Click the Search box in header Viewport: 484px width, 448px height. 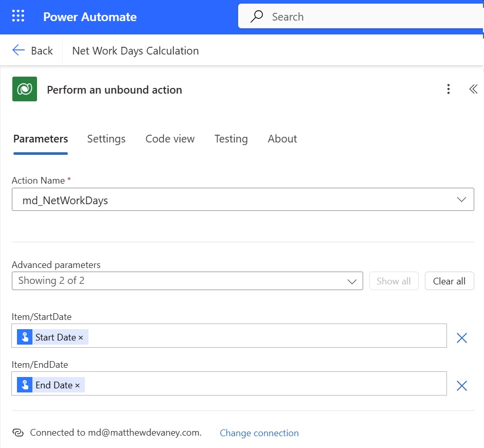[x=361, y=16]
